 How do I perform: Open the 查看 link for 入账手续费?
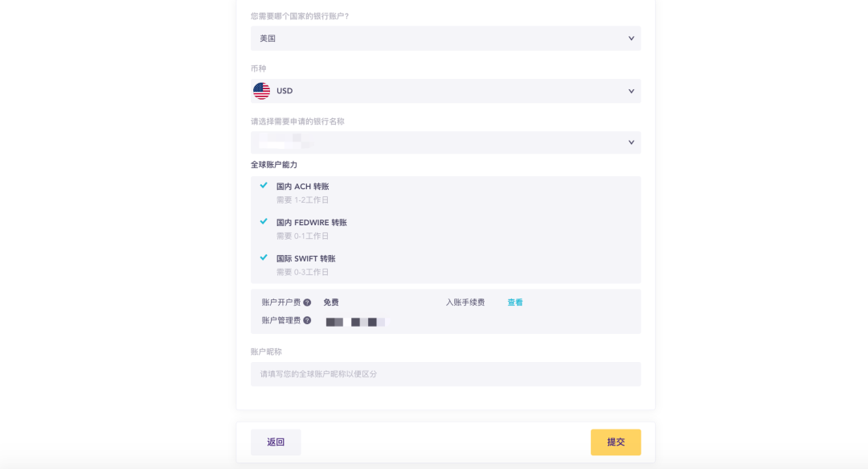tap(514, 302)
